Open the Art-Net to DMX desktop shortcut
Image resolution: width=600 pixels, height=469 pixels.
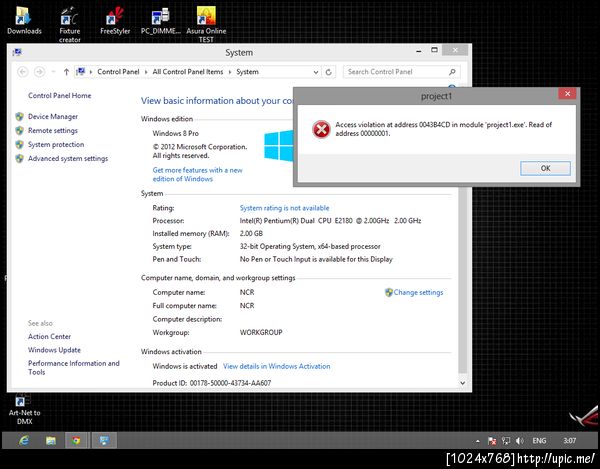[x=24, y=410]
